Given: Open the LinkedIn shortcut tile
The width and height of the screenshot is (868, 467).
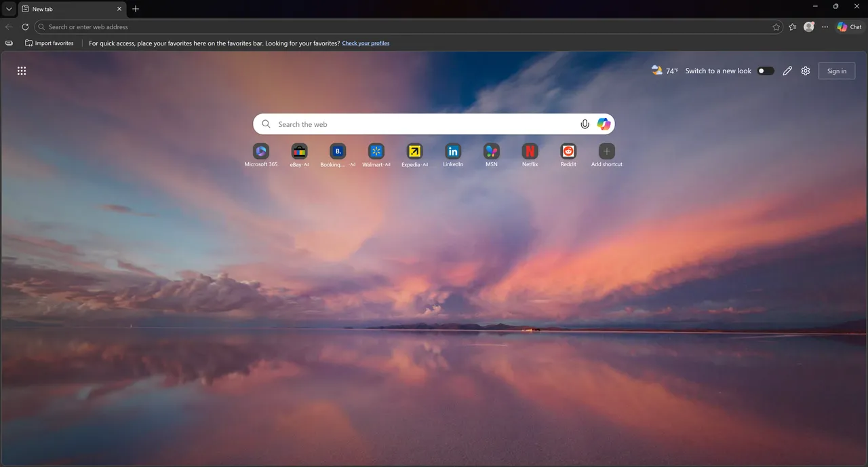Looking at the screenshot, I should pos(453,155).
